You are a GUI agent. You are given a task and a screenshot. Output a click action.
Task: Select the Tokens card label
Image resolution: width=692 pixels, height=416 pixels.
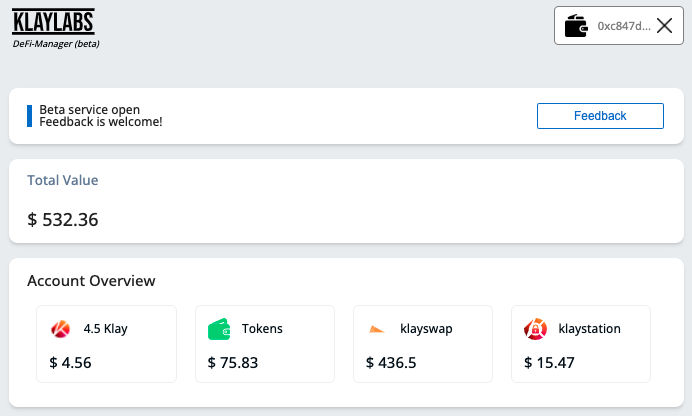(x=262, y=329)
